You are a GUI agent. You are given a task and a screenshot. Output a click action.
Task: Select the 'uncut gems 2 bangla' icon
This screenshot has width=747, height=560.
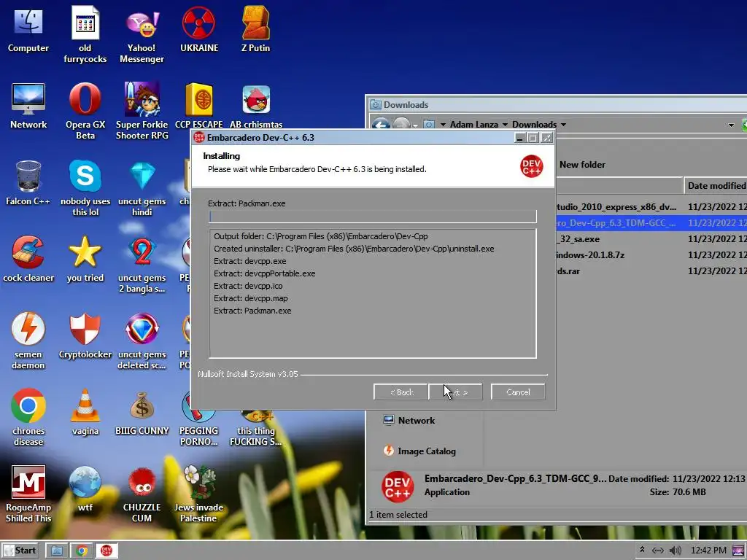(x=142, y=265)
